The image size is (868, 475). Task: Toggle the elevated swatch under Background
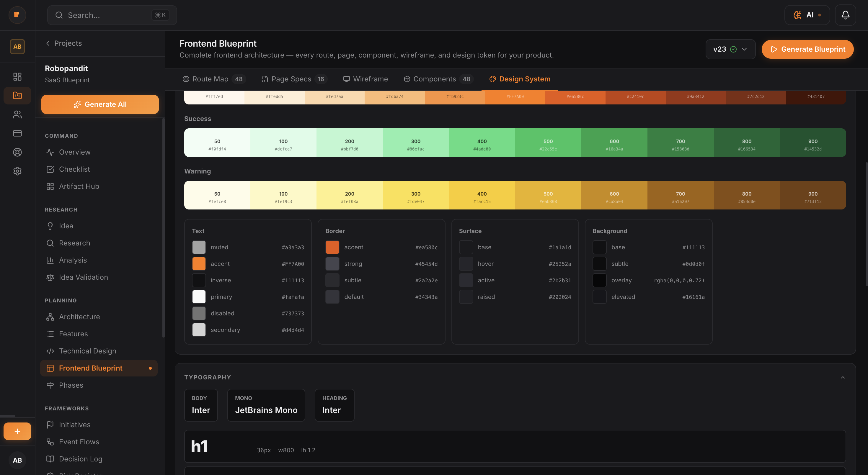[599, 297]
